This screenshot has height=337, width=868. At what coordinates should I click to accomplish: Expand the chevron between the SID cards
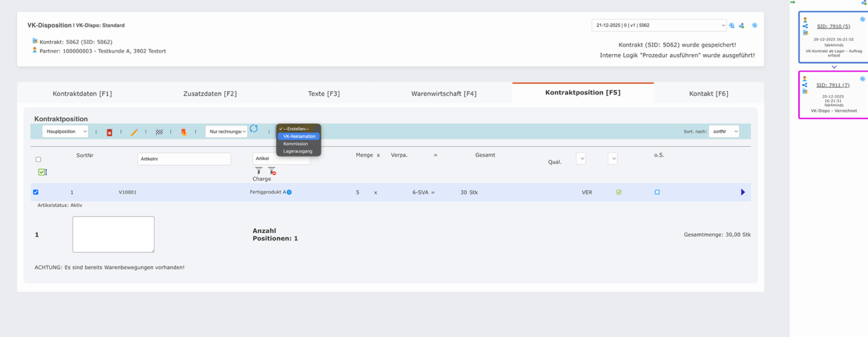pyautogui.click(x=834, y=67)
